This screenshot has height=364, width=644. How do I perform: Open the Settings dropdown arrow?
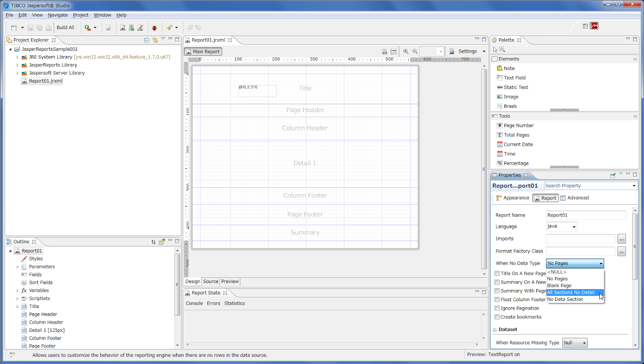coord(484,52)
